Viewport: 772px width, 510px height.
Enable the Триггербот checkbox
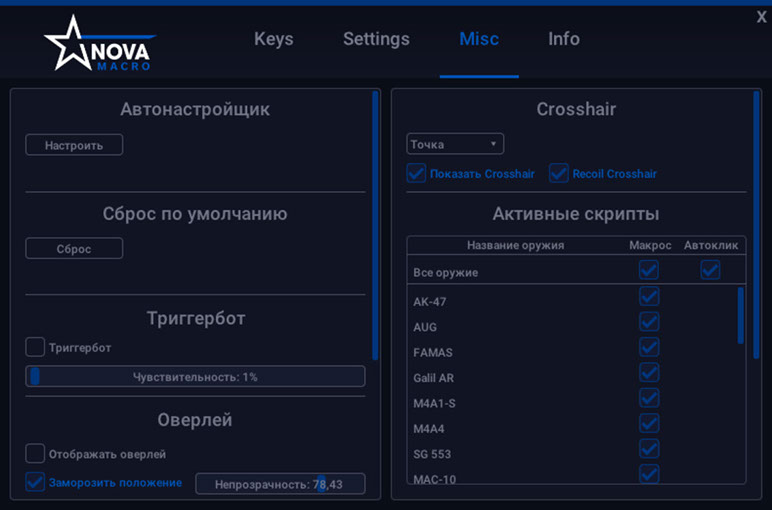tap(35, 347)
